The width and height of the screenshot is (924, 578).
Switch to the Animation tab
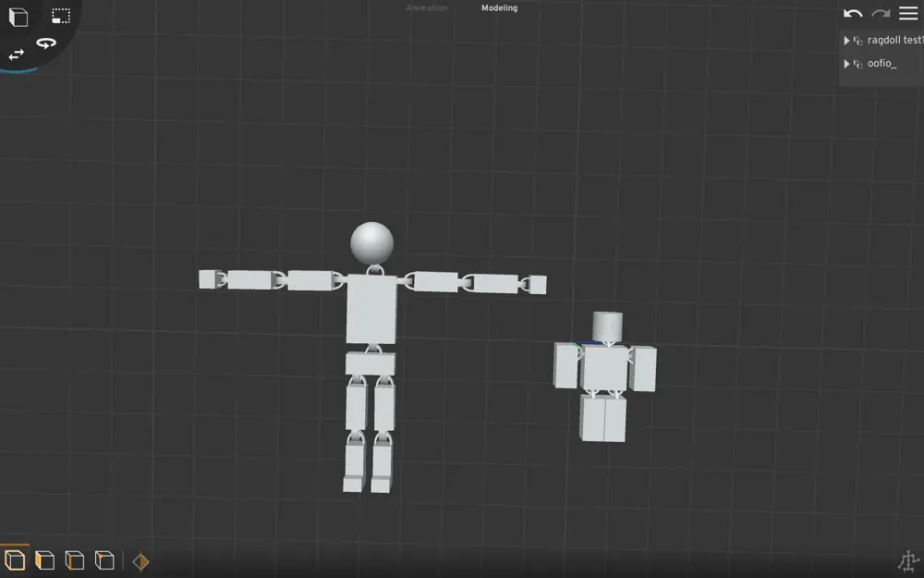tap(427, 7)
